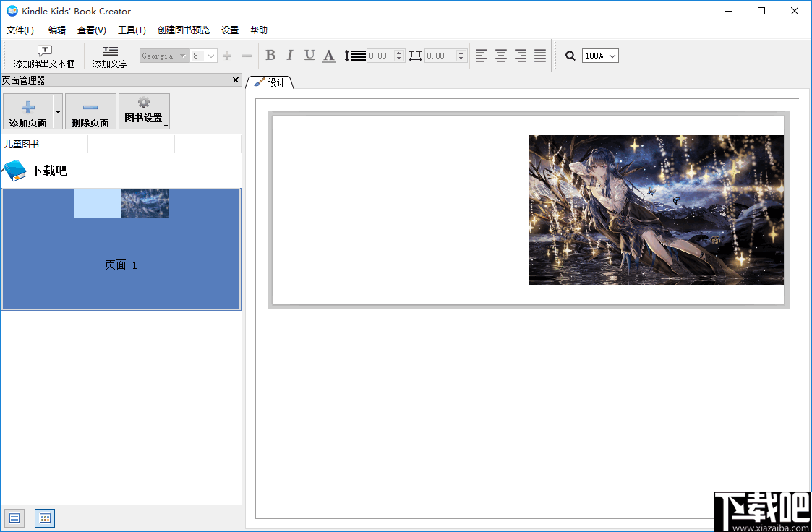
Task: Select the 添加弹出文本框 (add pop-up text box) tool
Action: (43, 56)
